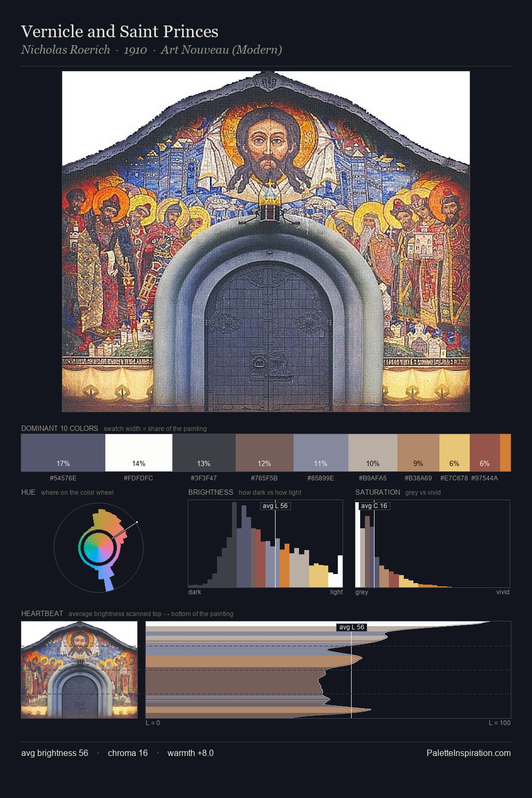
Task: Click the beige #B9AFA5 swatch labeled 10%
Action: [373, 453]
